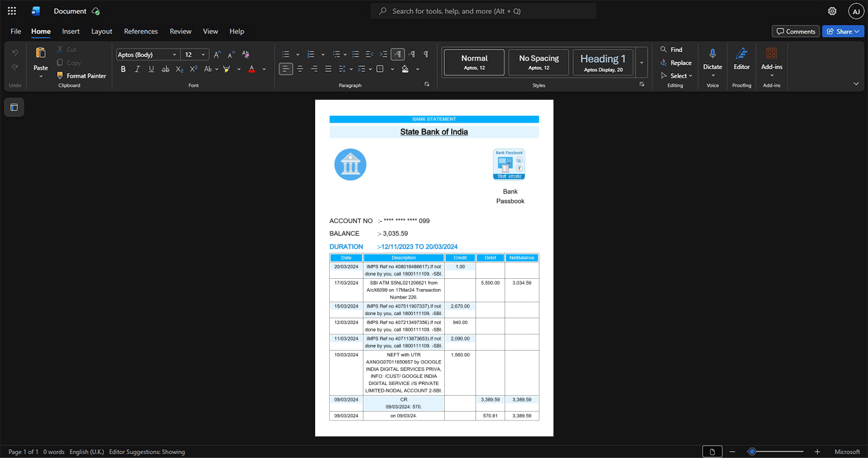Viewport: 868px width, 458px height.
Task: Click the Redo arrow
Action: 15,67
